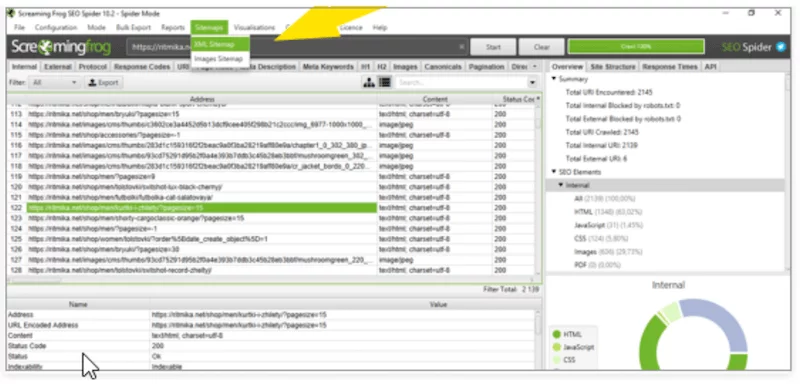Sort by Content column header

pyautogui.click(x=435, y=99)
